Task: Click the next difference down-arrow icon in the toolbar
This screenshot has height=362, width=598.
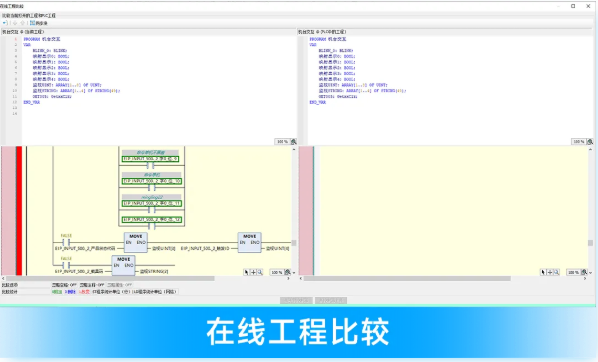Action: tap(15, 23)
